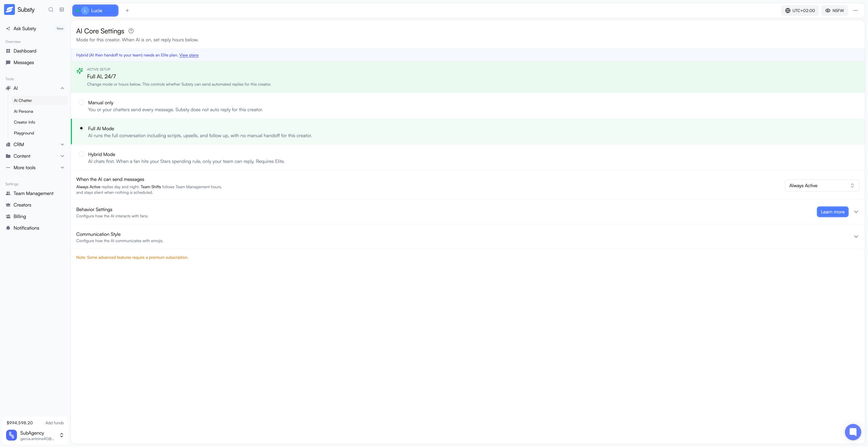Open search via magnifier icon
868x447 pixels.
click(51, 10)
